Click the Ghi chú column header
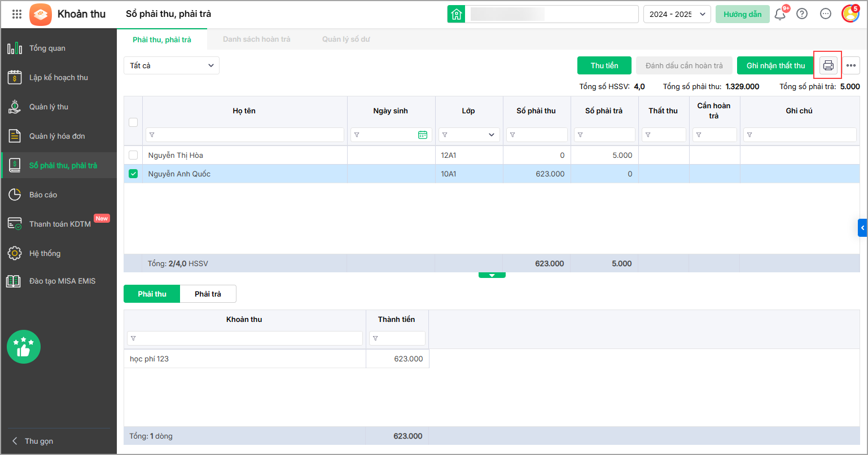Screen dimensions: 868x455 (x=799, y=111)
